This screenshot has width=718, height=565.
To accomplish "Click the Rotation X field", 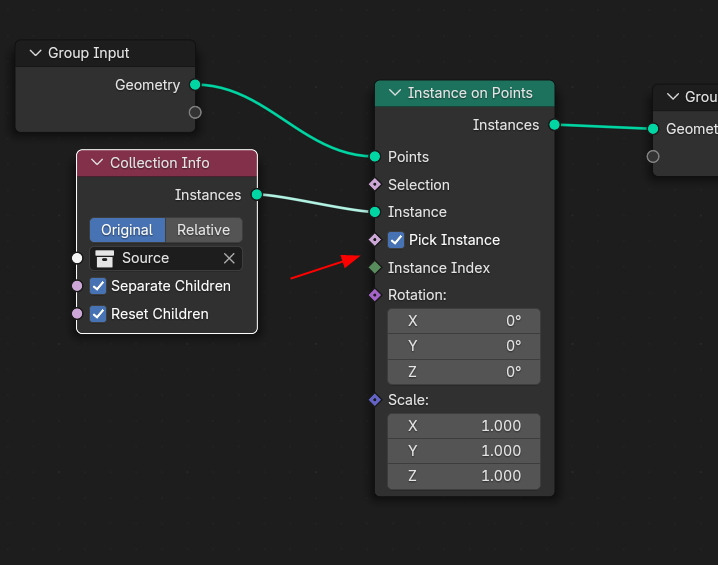I will (x=464, y=321).
